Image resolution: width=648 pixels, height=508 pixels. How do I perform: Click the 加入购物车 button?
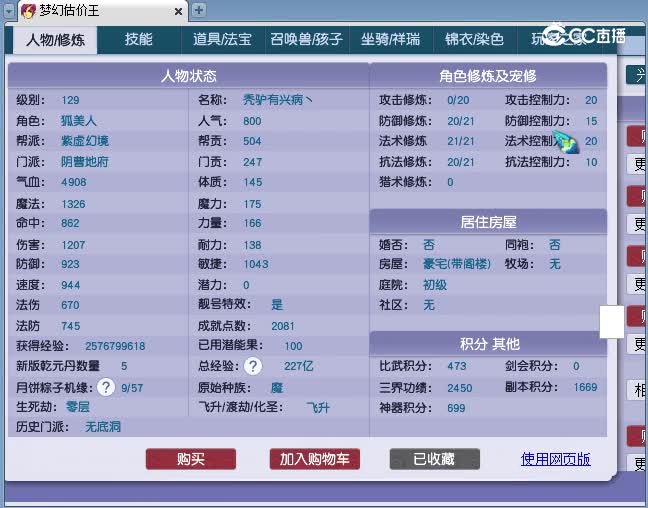click(314, 459)
